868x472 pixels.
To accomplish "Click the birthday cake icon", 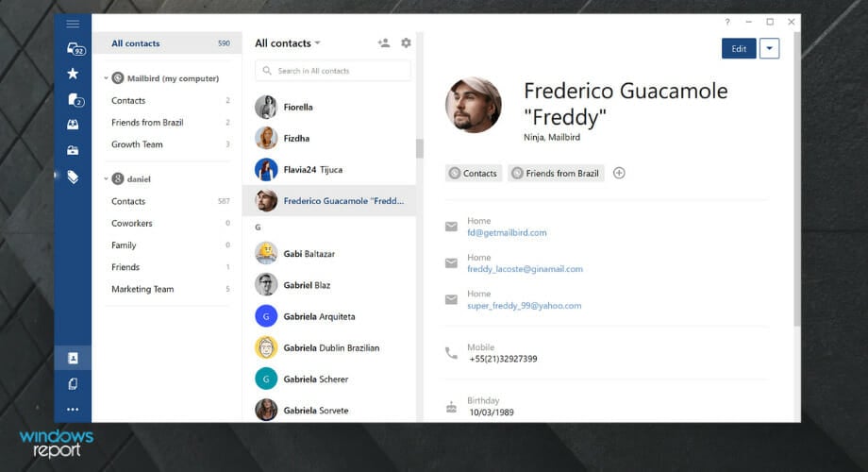I will (451, 407).
